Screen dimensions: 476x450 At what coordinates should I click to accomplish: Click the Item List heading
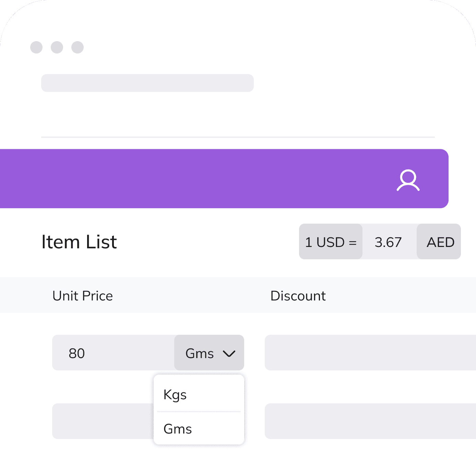click(79, 242)
